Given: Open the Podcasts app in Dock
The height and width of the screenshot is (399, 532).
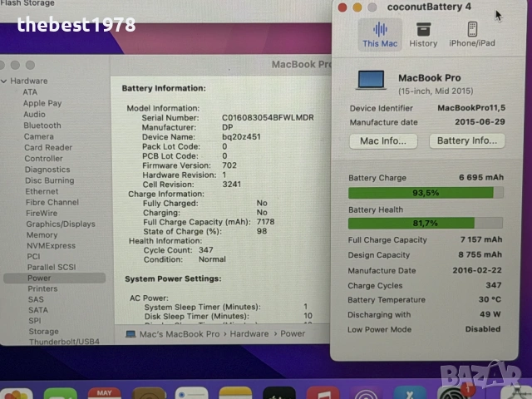Looking at the screenshot, I should [x=366, y=393].
